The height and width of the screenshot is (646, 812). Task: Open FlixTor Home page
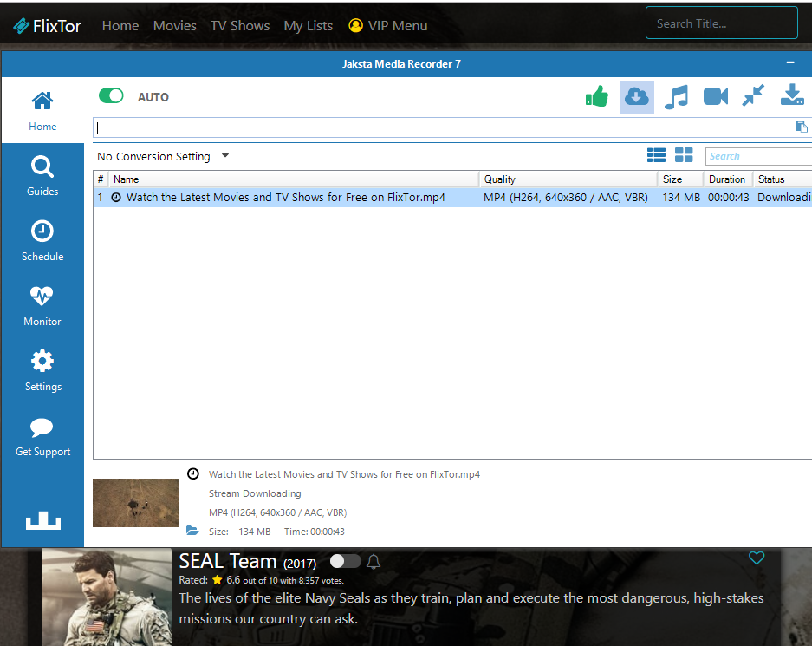tap(120, 26)
